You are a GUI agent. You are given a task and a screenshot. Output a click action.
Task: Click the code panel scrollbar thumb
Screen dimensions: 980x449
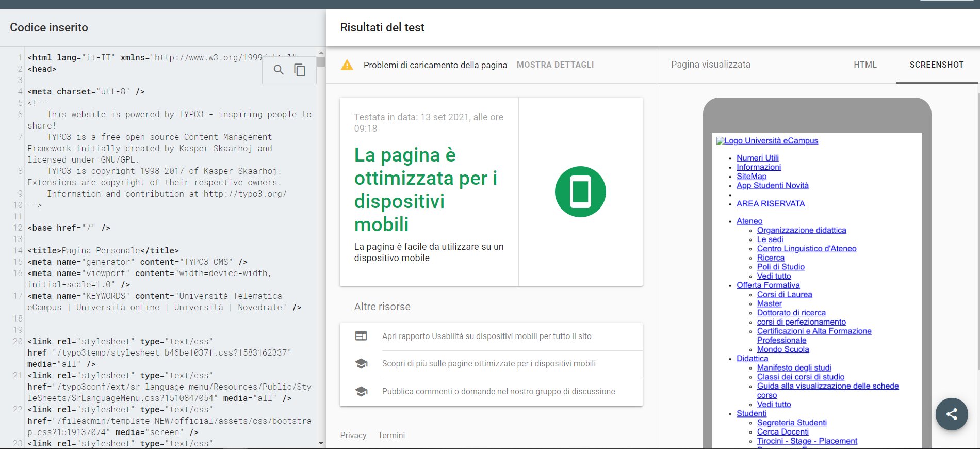pos(321,62)
